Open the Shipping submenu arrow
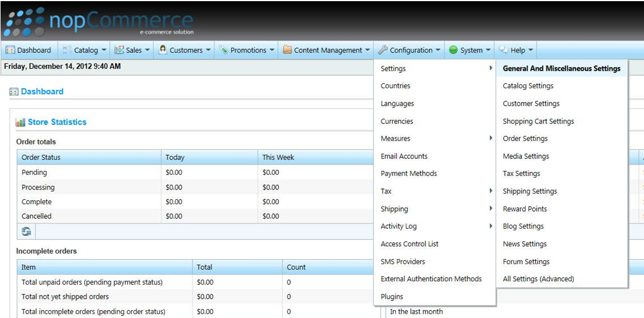The width and height of the screenshot is (644, 318). [x=491, y=209]
